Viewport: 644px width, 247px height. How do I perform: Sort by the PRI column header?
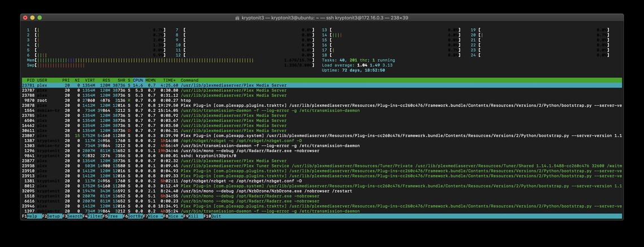click(x=65, y=81)
